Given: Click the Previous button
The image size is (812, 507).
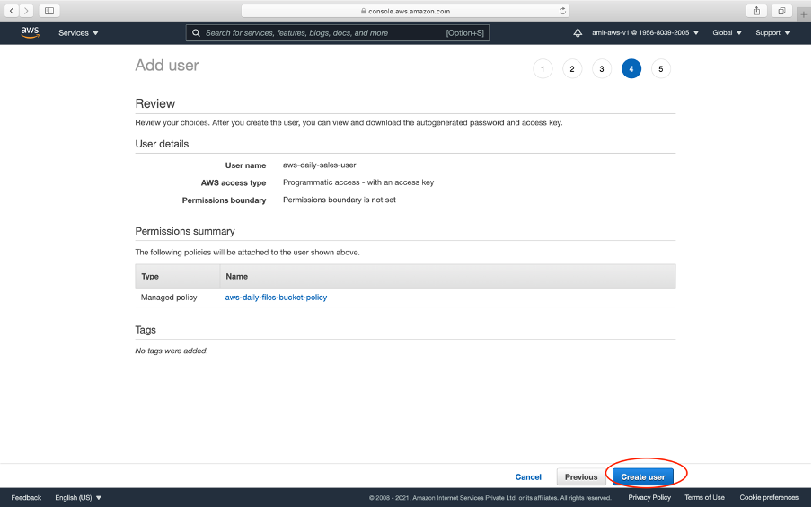Looking at the screenshot, I should (581, 477).
